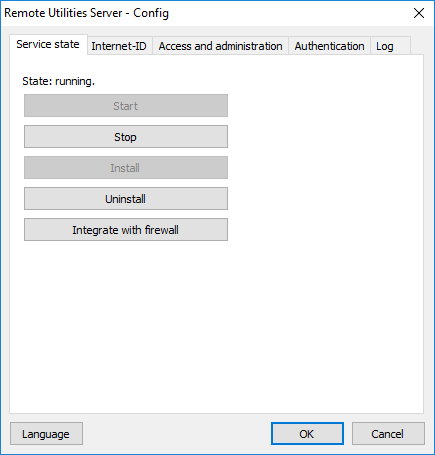Stop the running service

126,137
